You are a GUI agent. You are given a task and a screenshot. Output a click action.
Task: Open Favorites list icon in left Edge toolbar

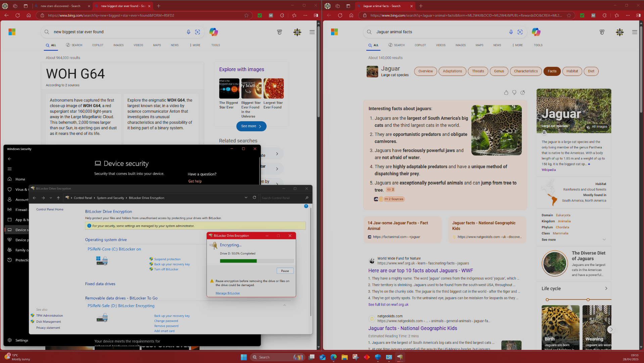(x=294, y=15)
